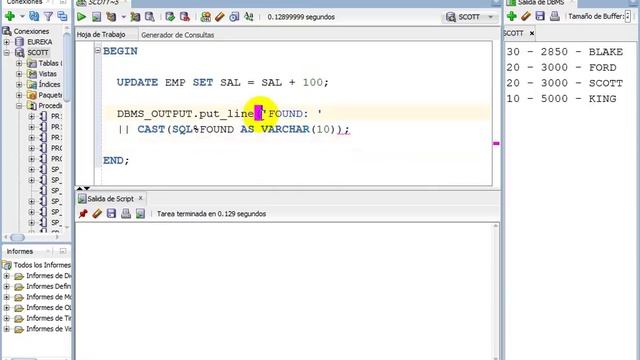The height and width of the screenshot is (360, 640).
Task: Save script output with floppy disk icon
Action: point(111,213)
